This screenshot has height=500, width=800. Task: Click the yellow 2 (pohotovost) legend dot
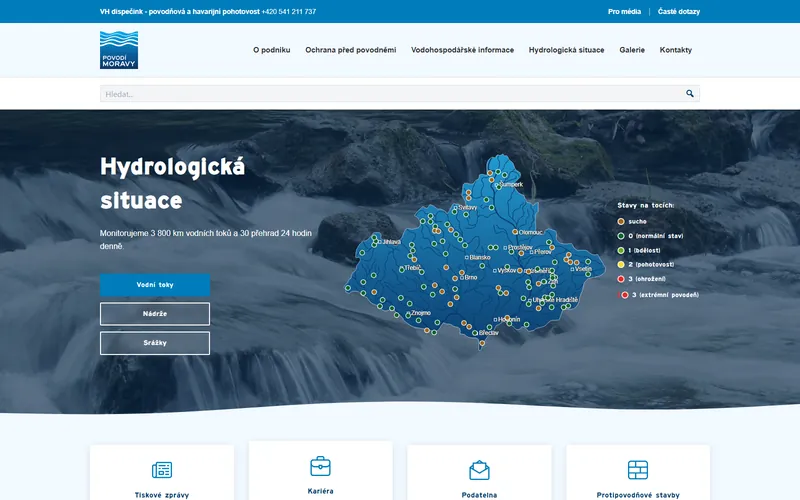coord(621,264)
